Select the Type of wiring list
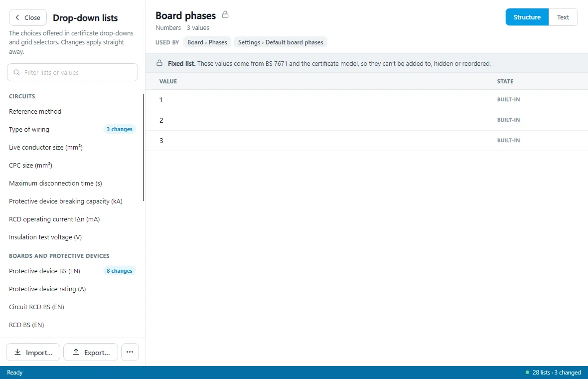Screen dimensions: 588x379 click(72, 130)
